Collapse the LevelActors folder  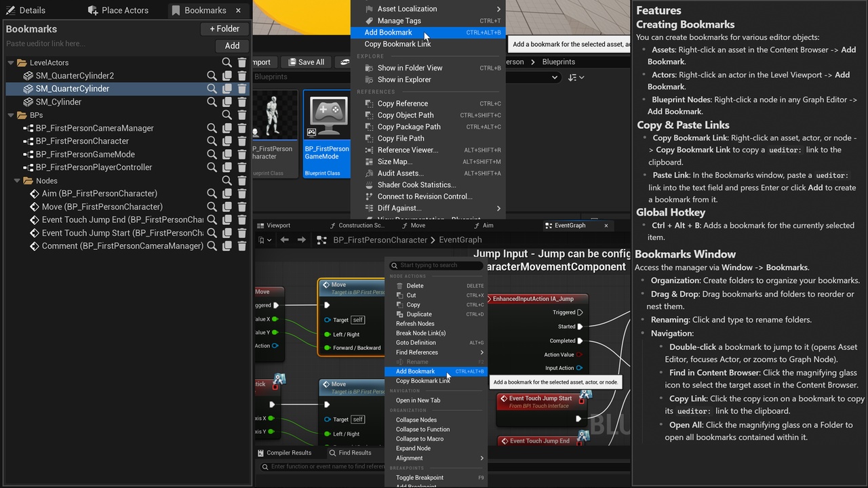pos(12,62)
